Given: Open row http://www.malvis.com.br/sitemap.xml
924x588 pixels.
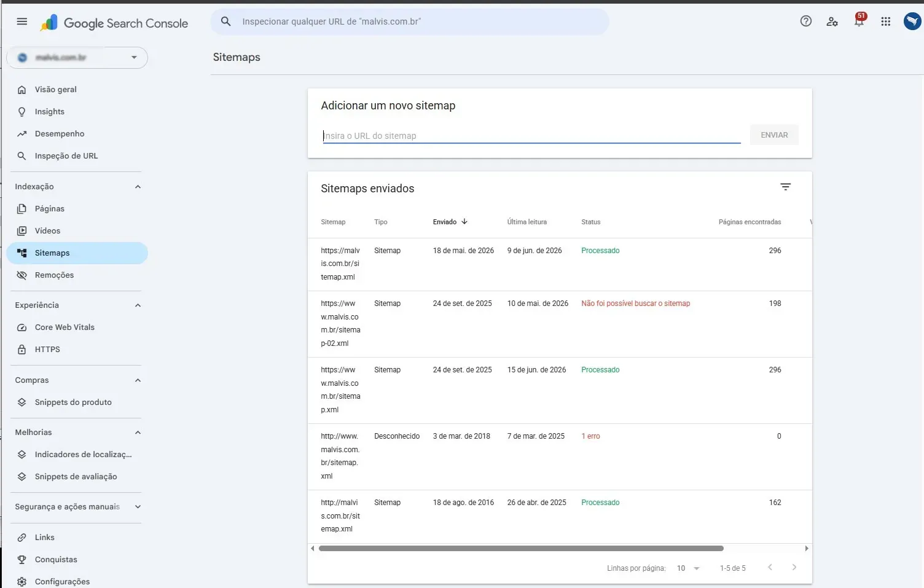Looking at the screenshot, I should point(560,457).
